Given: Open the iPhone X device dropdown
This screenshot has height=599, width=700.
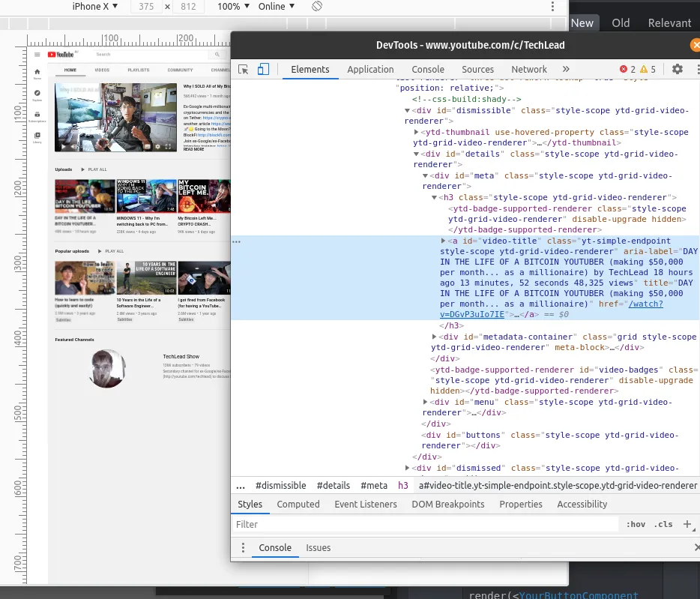Looking at the screenshot, I should point(94,6).
